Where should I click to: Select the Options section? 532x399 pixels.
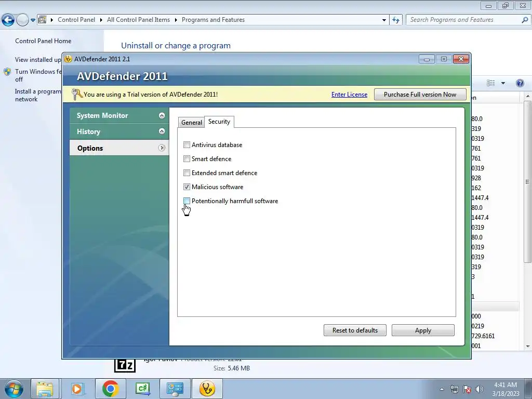point(119,148)
